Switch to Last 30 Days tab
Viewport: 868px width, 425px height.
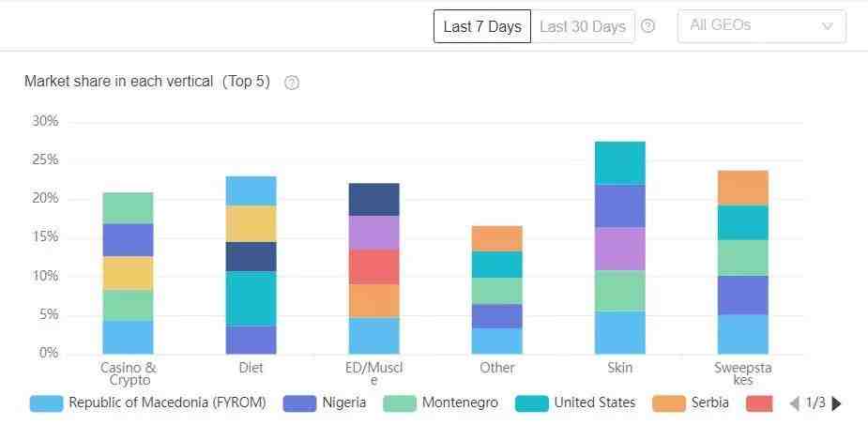click(583, 26)
